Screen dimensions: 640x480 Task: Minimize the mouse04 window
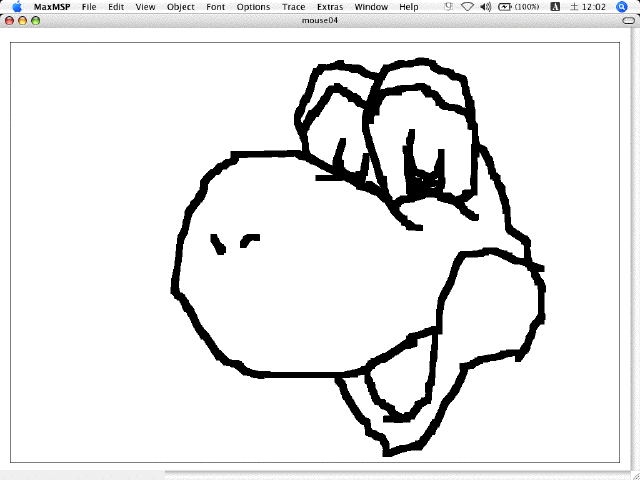click(x=22, y=21)
